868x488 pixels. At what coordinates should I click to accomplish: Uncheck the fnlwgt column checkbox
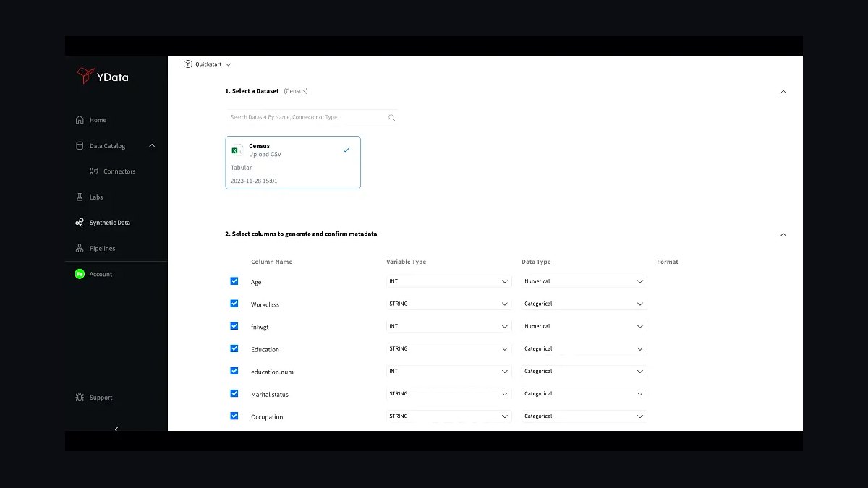click(x=234, y=326)
